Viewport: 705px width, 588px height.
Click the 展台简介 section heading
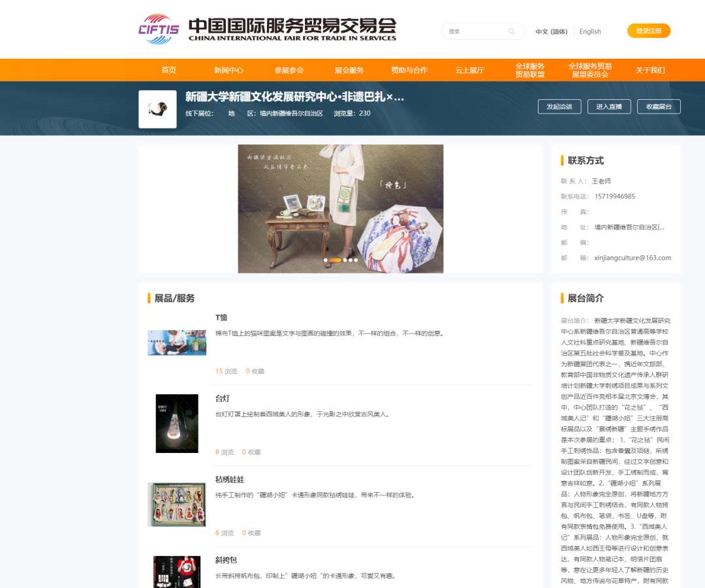586,298
